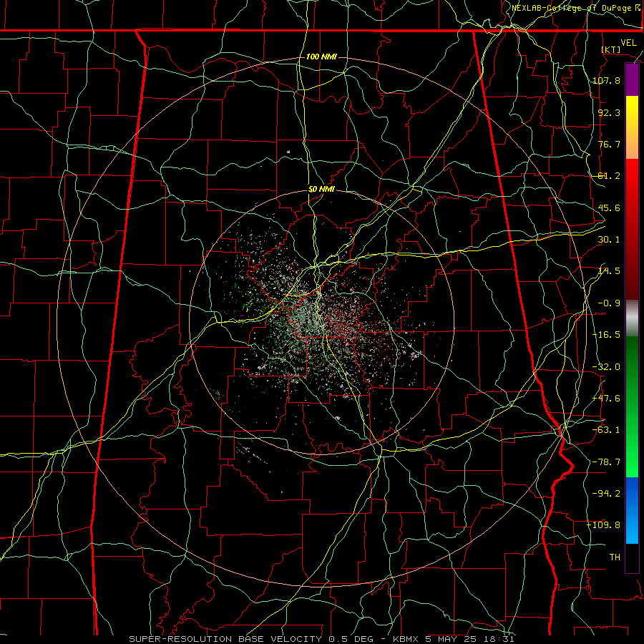The width and height of the screenshot is (644, 644).
Task: Click the -16.5 velocity scale value
Action: pyautogui.click(x=606, y=335)
